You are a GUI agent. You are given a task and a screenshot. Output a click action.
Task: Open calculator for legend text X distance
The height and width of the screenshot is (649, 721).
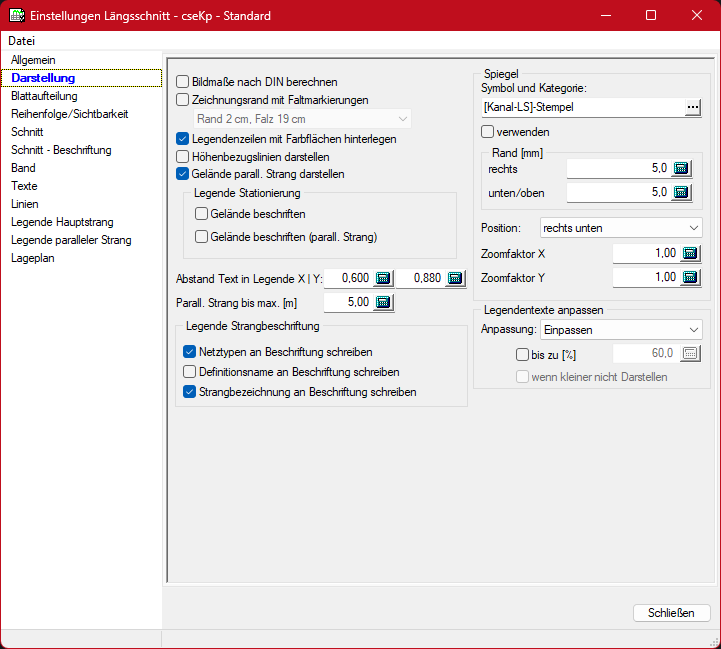click(x=383, y=278)
